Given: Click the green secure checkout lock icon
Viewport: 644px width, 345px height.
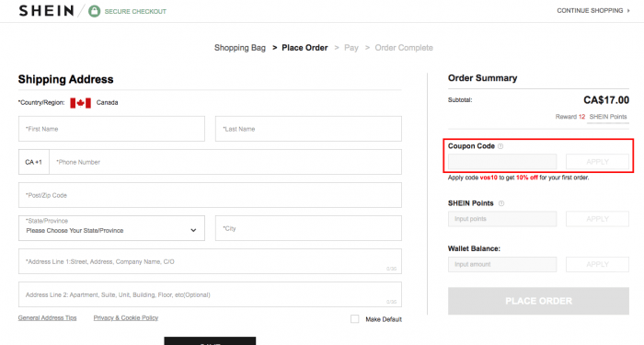Looking at the screenshot, I should (x=95, y=11).
